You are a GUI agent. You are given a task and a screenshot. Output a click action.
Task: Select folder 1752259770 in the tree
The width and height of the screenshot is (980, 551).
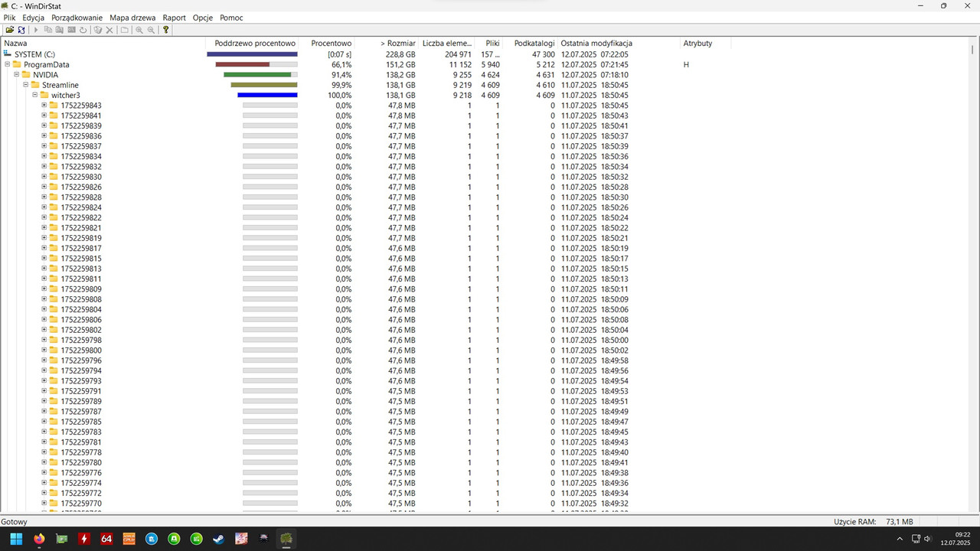(81, 504)
